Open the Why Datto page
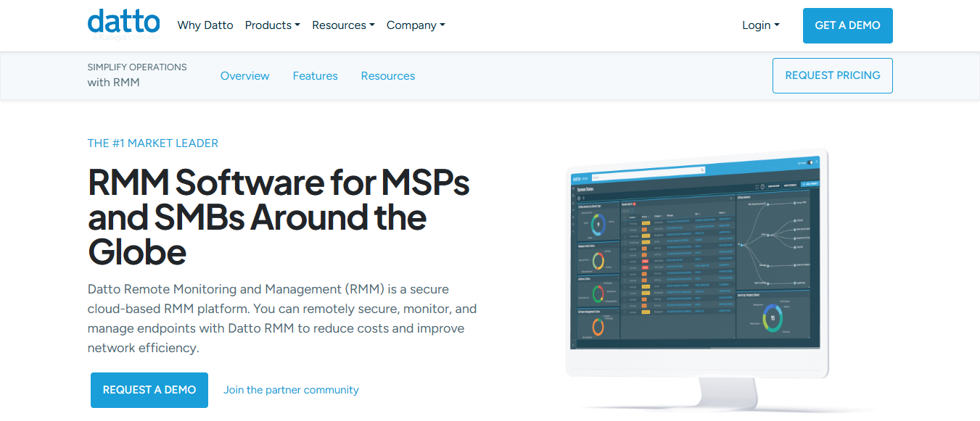The width and height of the screenshot is (980, 421). pyautogui.click(x=205, y=25)
